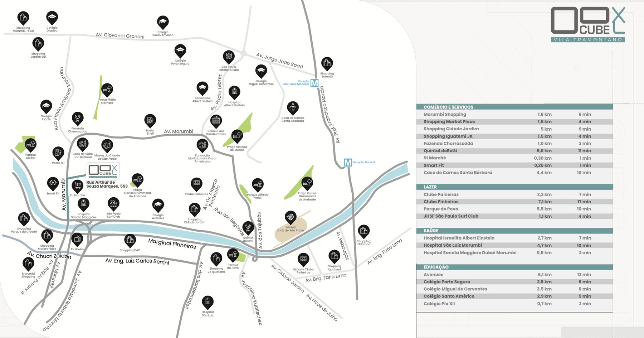This screenshot has width=644, height=338.
Task: Select the Shopping Jardim Sul pin
Action: point(38,44)
